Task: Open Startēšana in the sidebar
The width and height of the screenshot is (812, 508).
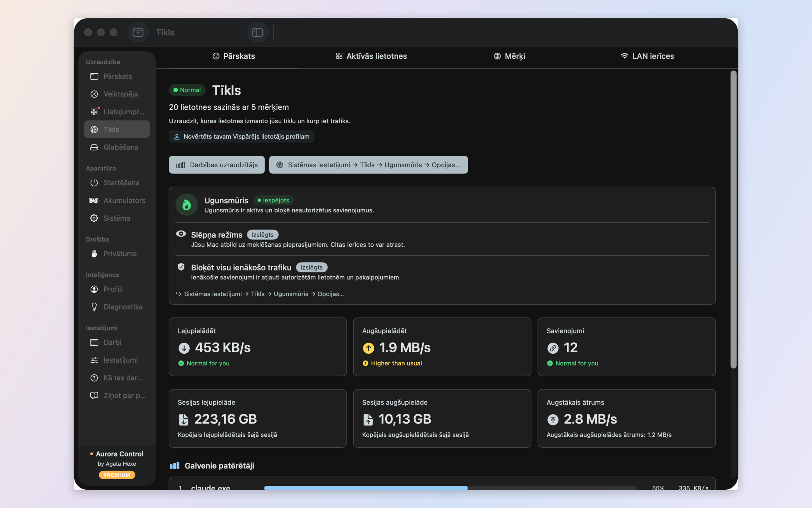Action: tap(117, 183)
